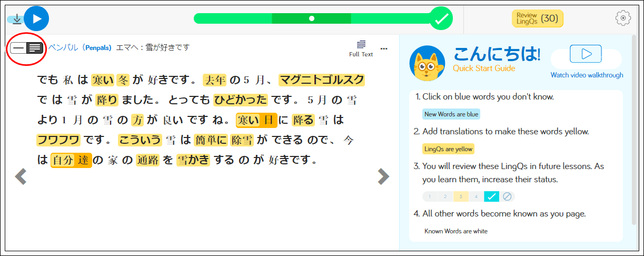Go to the next page using right arrow

pos(384,177)
